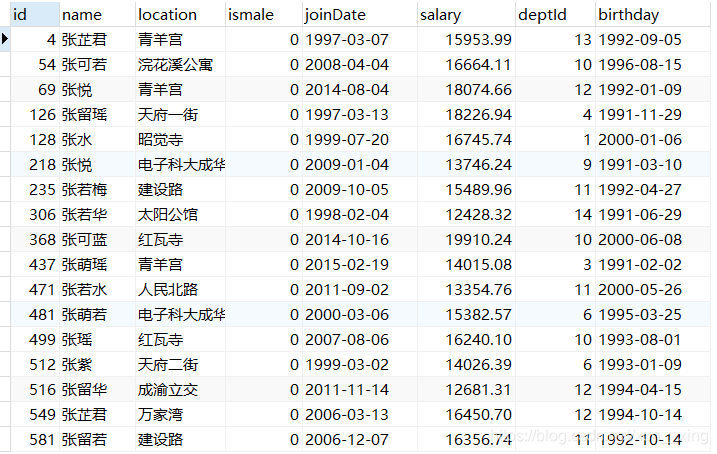Select location 天府二街

coord(180,365)
